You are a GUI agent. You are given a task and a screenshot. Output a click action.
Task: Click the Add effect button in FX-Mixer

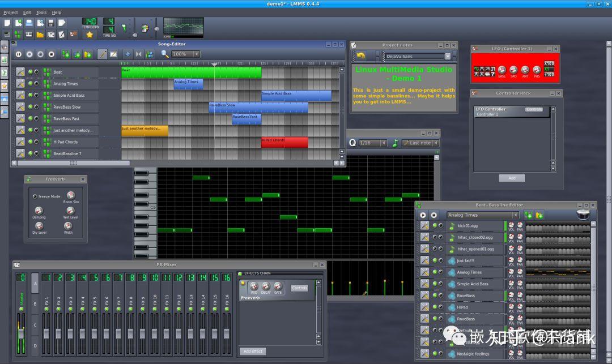point(252,351)
